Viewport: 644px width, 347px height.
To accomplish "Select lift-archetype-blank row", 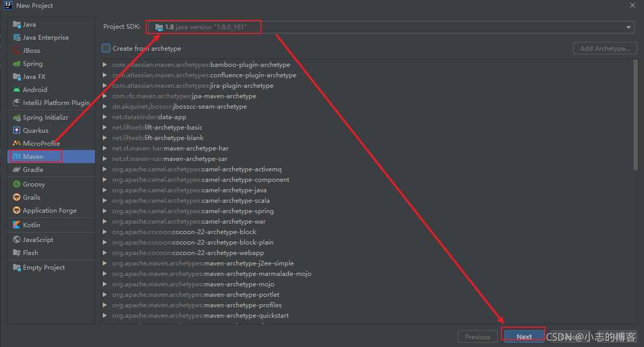I will click(366, 138).
